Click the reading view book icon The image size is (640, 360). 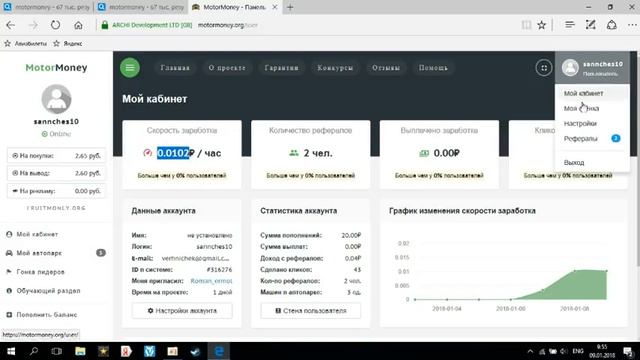point(526,25)
